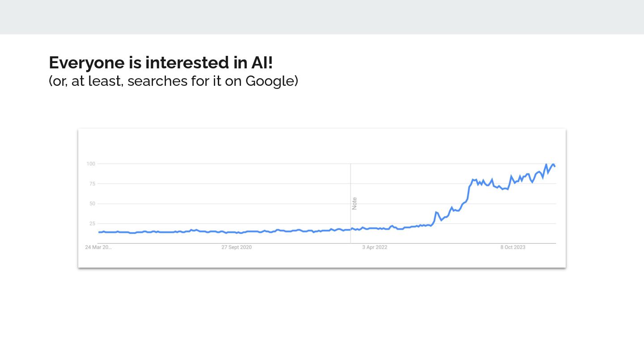Select the 50 y-axis label

92,204
